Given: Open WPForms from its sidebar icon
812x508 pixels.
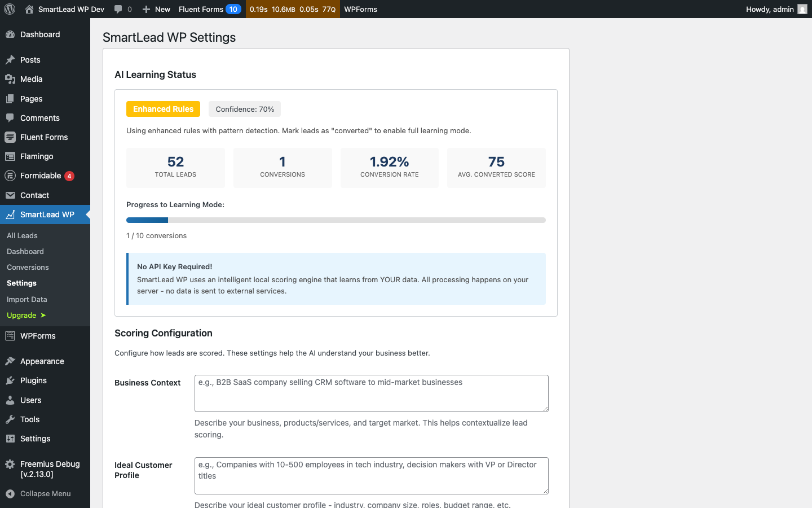Looking at the screenshot, I should (11, 335).
